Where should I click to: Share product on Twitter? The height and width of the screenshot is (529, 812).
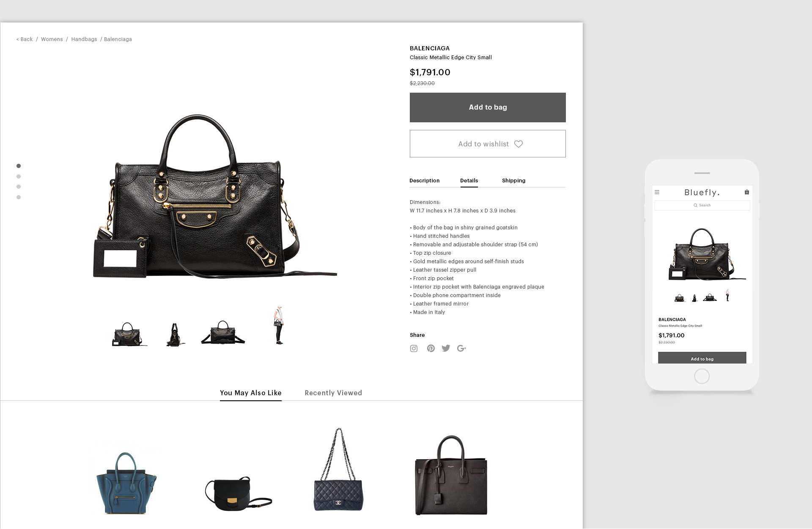(x=446, y=348)
